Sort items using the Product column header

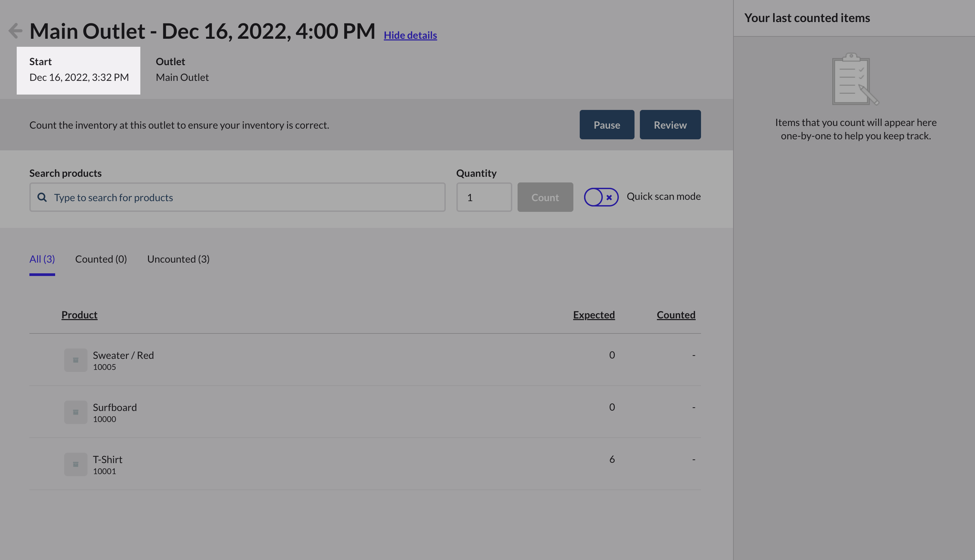coord(79,315)
